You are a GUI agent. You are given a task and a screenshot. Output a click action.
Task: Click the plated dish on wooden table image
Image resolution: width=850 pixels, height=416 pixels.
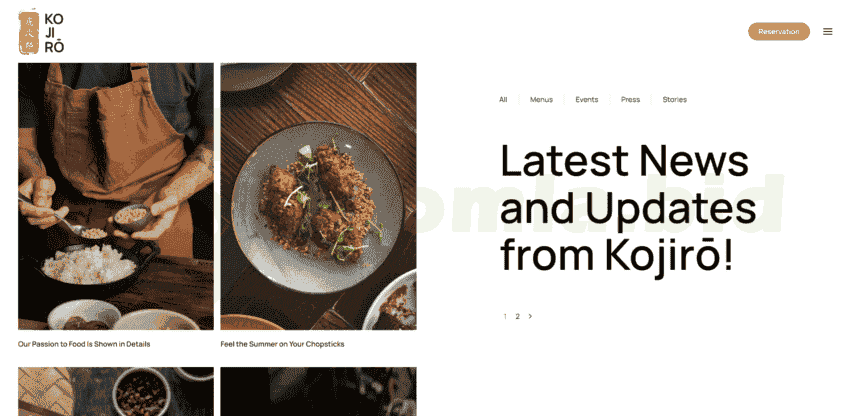click(318, 196)
